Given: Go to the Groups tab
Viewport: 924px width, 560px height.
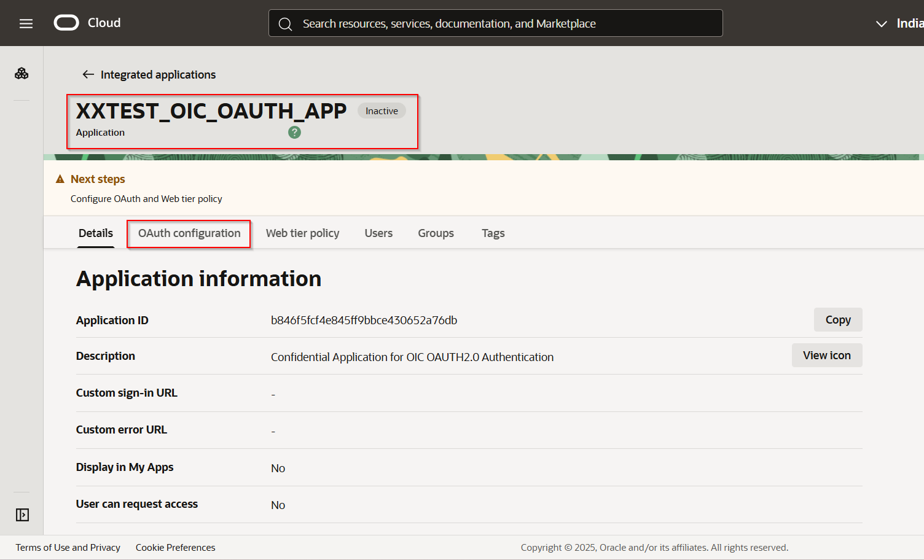Looking at the screenshot, I should coord(436,233).
